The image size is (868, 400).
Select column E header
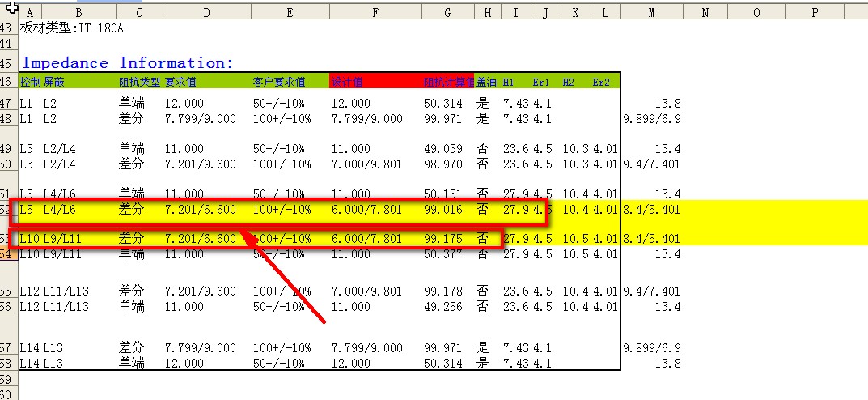point(290,13)
